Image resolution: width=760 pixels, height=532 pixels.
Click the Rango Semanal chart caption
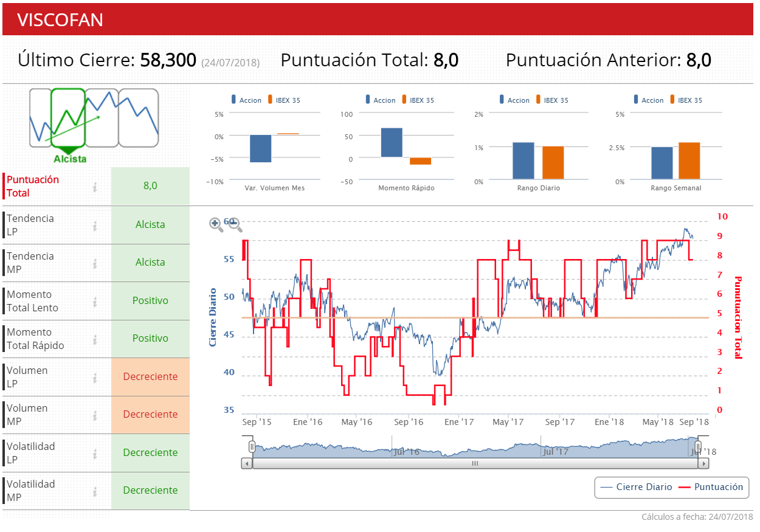[x=676, y=188]
